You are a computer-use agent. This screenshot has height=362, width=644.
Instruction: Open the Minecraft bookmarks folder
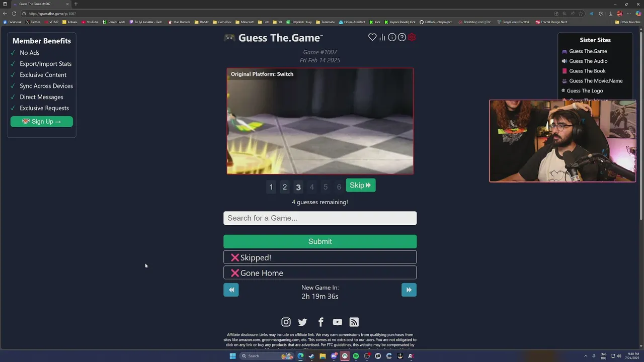(x=244, y=22)
